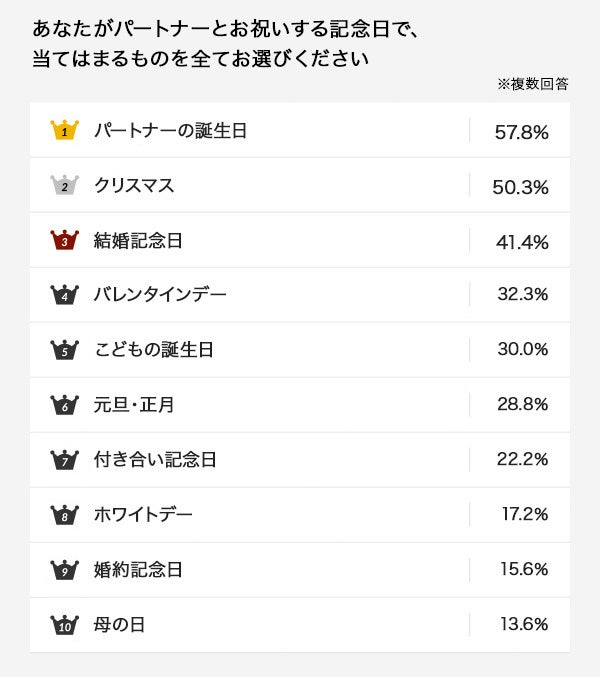Select the 57.8% value
600x677 pixels.
pyautogui.click(x=522, y=131)
